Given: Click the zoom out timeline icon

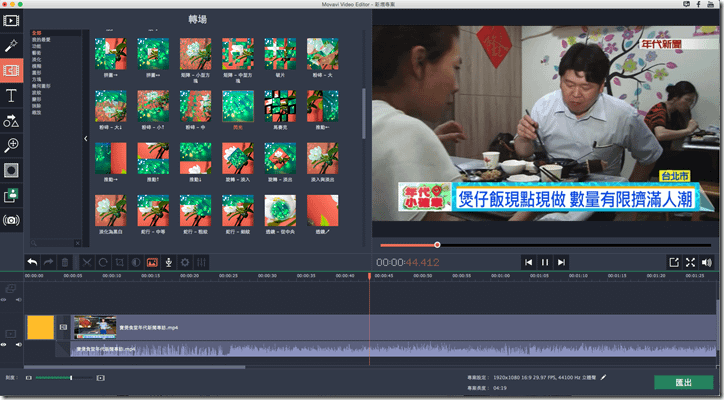Looking at the screenshot, I should (x=29, y=378).
